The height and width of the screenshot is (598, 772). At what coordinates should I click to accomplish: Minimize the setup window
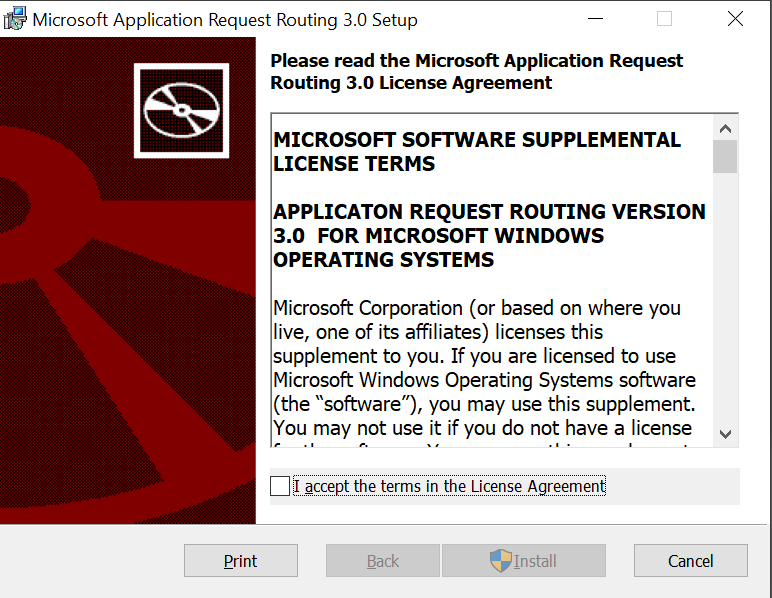(x=596, y=19)
